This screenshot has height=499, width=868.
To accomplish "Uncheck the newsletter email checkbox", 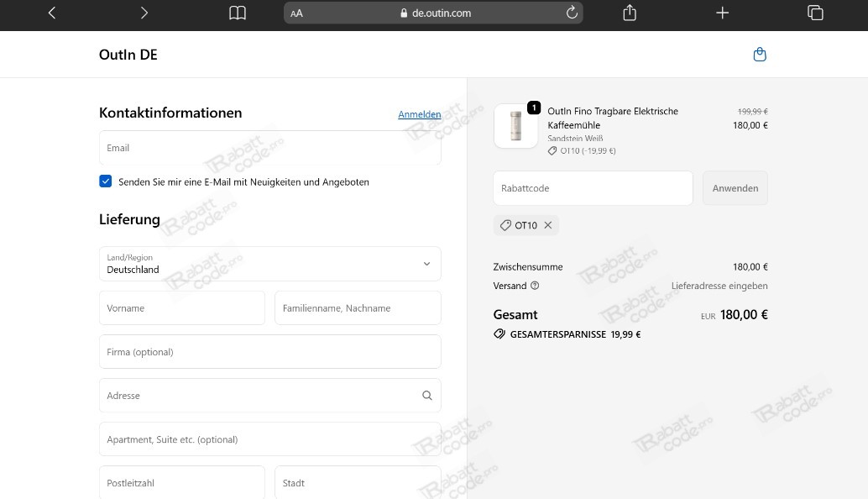I will (x=105, y=181).
